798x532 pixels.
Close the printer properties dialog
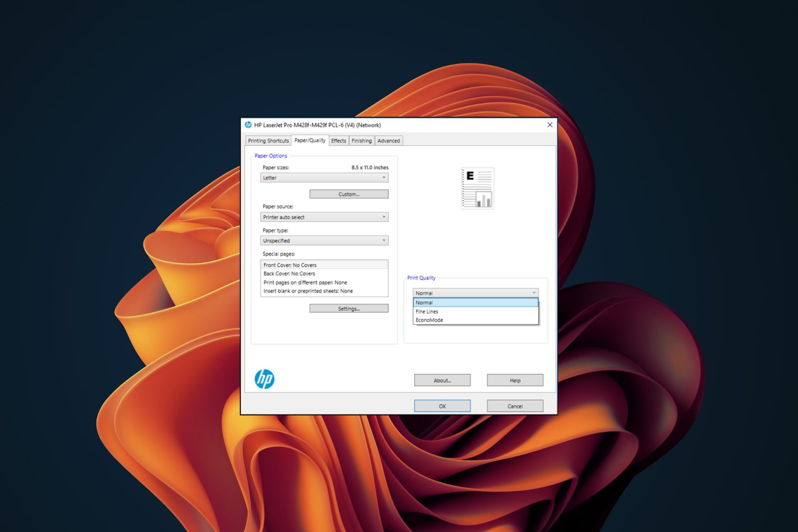550,125
